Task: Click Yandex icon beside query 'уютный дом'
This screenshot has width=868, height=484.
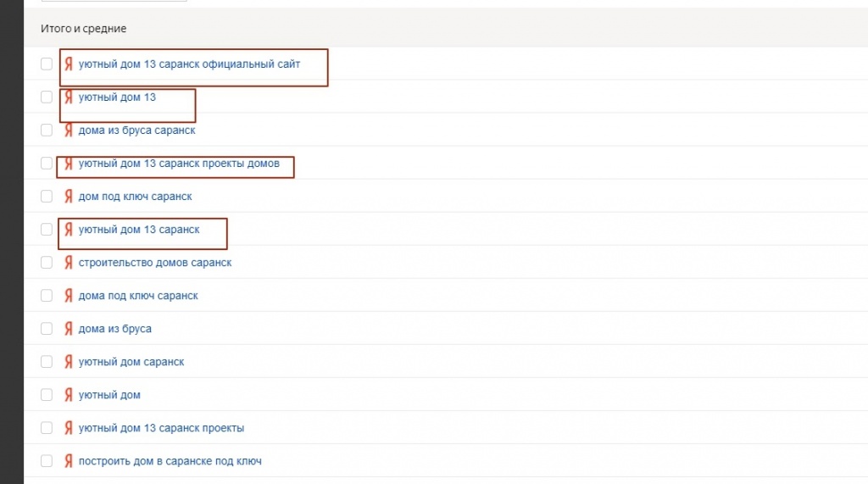Action: [68, 395]
